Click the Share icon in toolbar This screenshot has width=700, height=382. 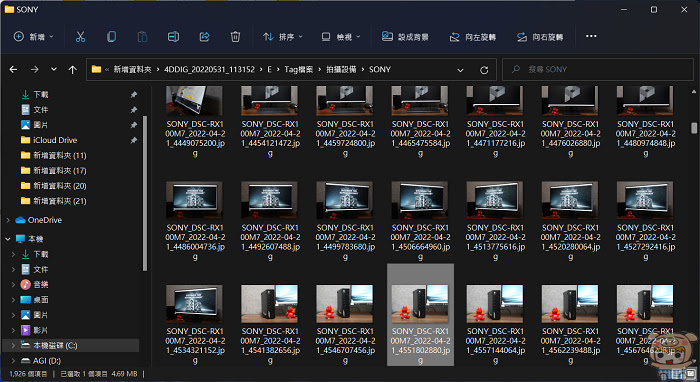tap(204, 37)
